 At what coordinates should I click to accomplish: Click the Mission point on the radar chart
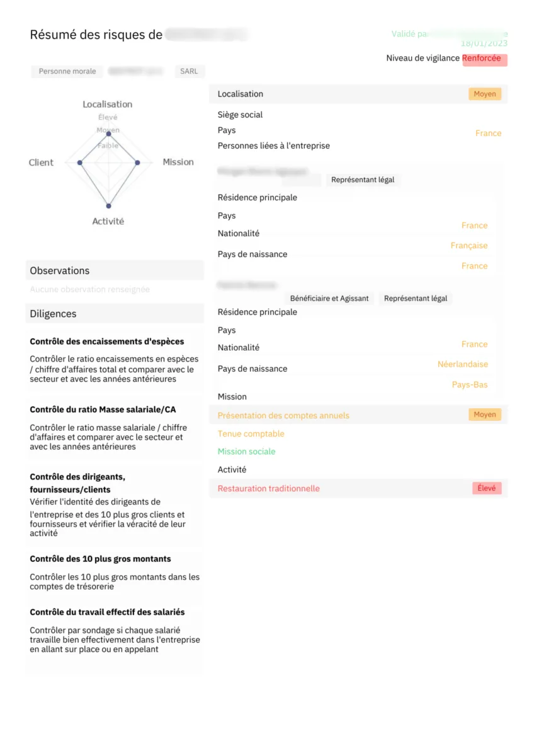[138, 163]
